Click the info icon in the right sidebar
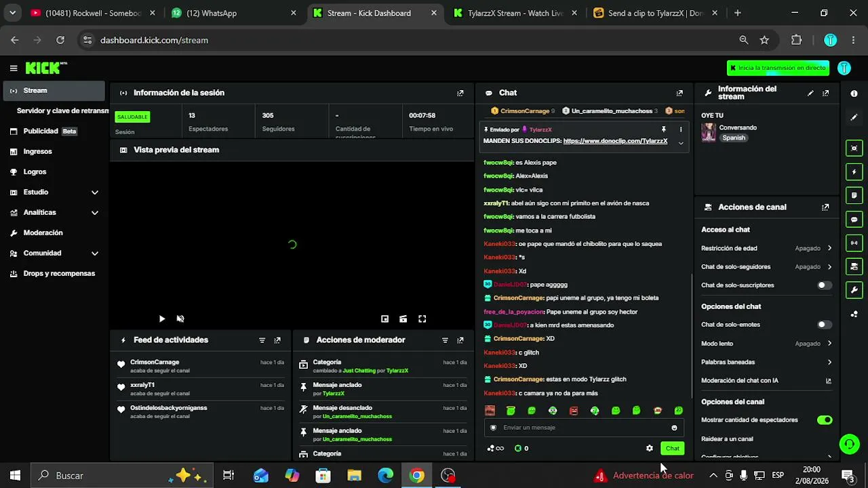The height and width of the screenshot is (488, 868). tap(854, 94)
